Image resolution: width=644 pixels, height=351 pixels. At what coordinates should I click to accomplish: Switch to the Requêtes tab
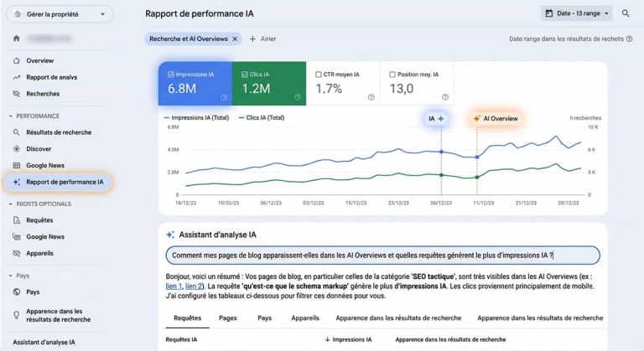(187, 318)
